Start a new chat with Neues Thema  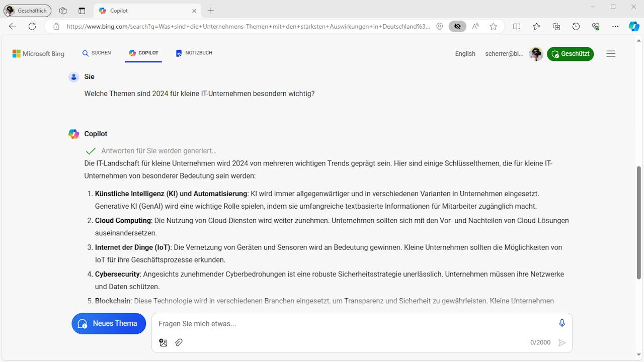pyautogui.click(x=109, y=323)
